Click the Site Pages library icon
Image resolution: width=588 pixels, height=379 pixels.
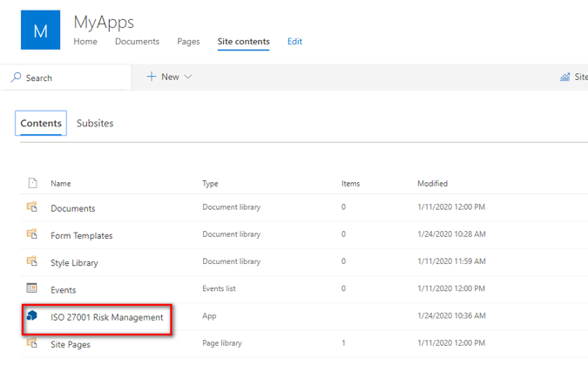(32, 342)
